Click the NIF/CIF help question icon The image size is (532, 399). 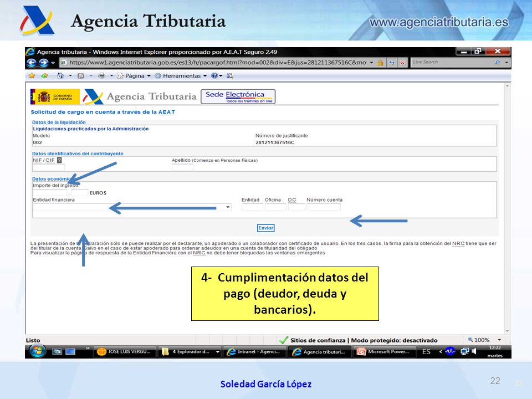59,160
